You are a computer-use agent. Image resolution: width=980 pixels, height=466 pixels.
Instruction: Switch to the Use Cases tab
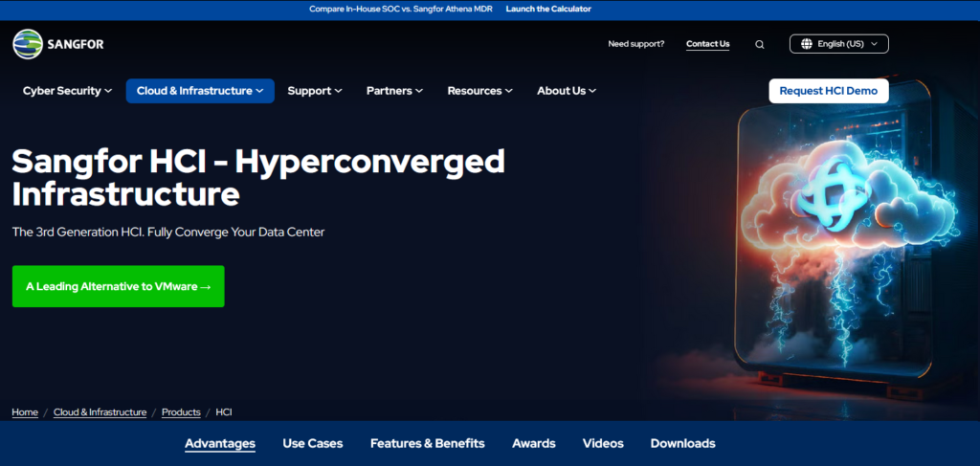[312, 444]
